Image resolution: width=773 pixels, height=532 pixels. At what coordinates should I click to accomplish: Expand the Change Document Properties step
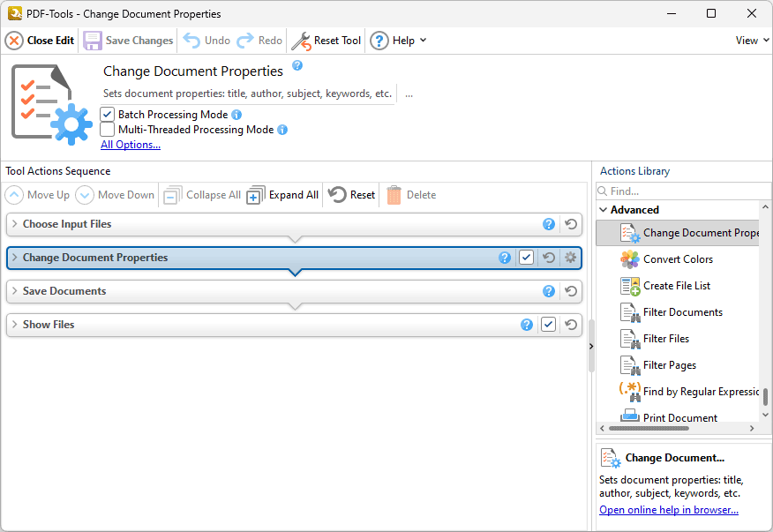pyautogui.click(x=15, y=258)
